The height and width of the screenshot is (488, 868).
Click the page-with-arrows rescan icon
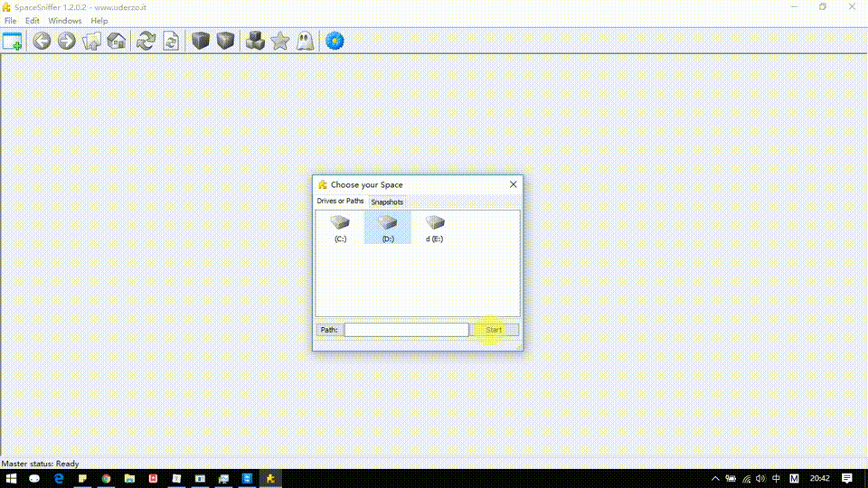tap(171, 42)
